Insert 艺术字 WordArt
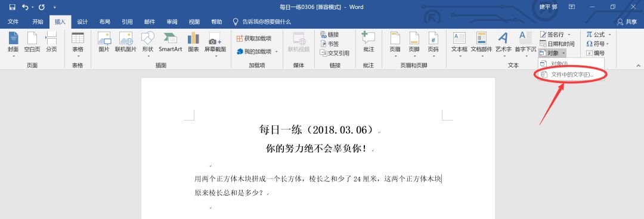This screenshot has height=219, width=644. pos(503,44)
